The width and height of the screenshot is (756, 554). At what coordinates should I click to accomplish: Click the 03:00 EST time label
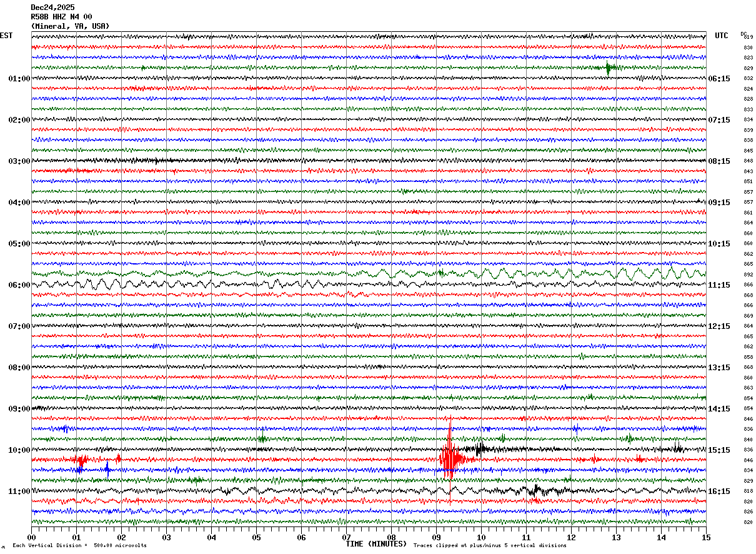(19, 161)
